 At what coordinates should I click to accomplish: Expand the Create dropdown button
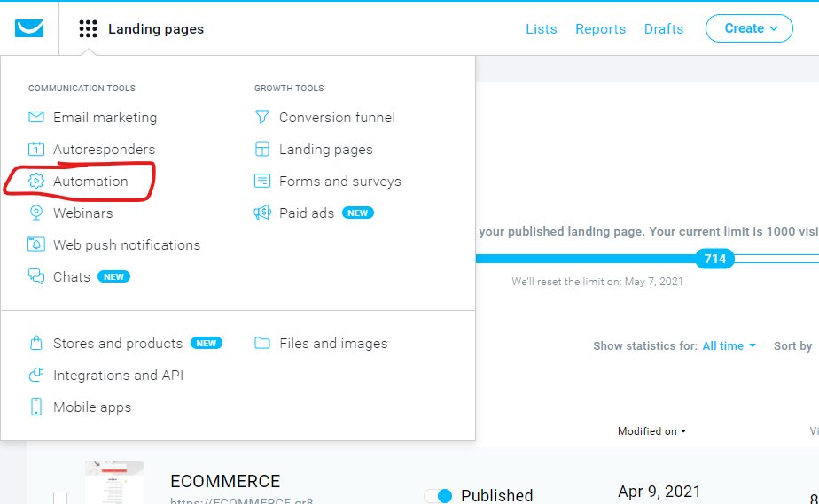coord(749,28)
